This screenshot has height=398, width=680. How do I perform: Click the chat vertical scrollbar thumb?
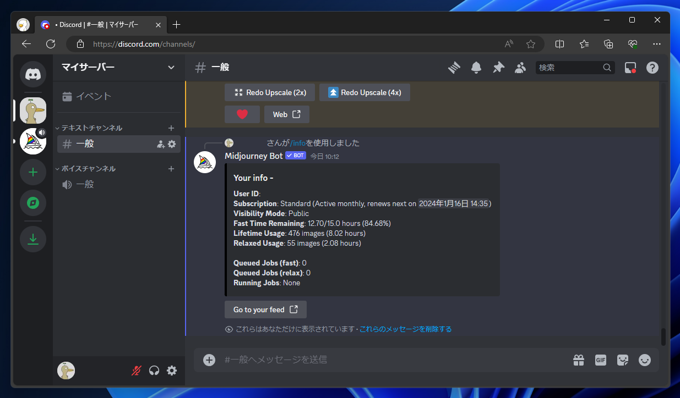(x=663, y=337)
